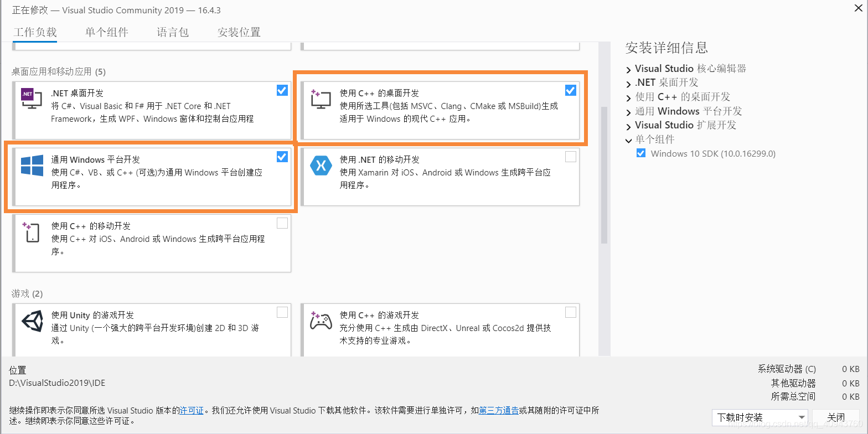Screen dimensions: 868x434
Task: Switch to the 单个组件 tab
Action: pyautogui.click(x=107, y=32)
